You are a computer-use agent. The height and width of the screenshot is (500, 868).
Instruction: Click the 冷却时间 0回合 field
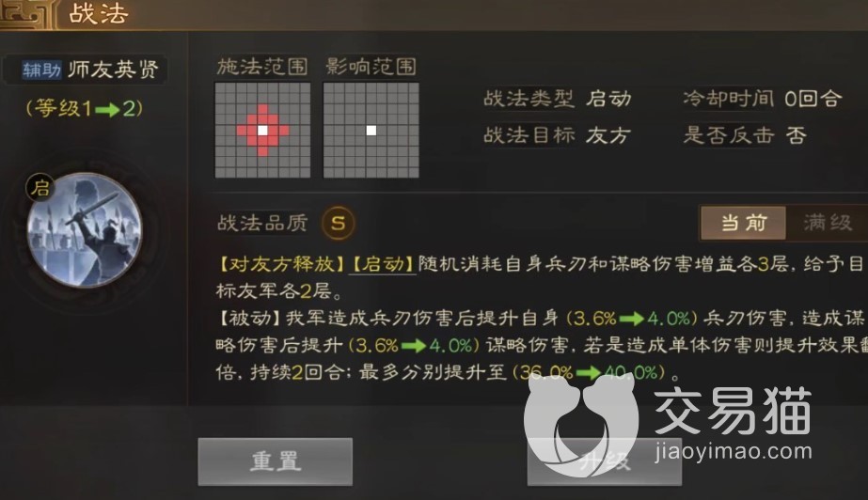[763, 99]
